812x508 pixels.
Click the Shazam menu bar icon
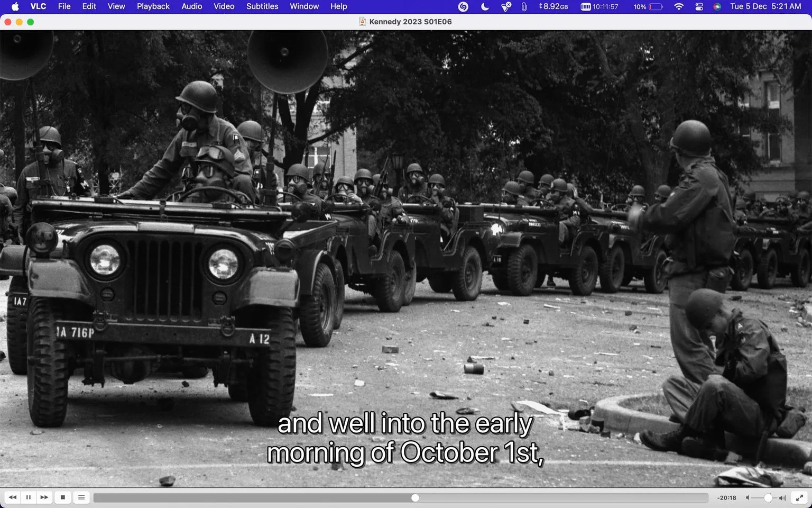pos(463,6)
